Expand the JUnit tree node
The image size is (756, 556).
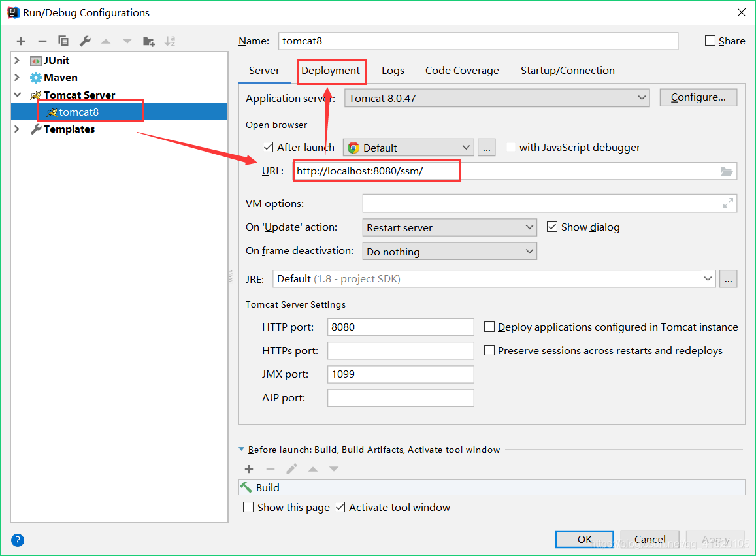tap(18, 60)
